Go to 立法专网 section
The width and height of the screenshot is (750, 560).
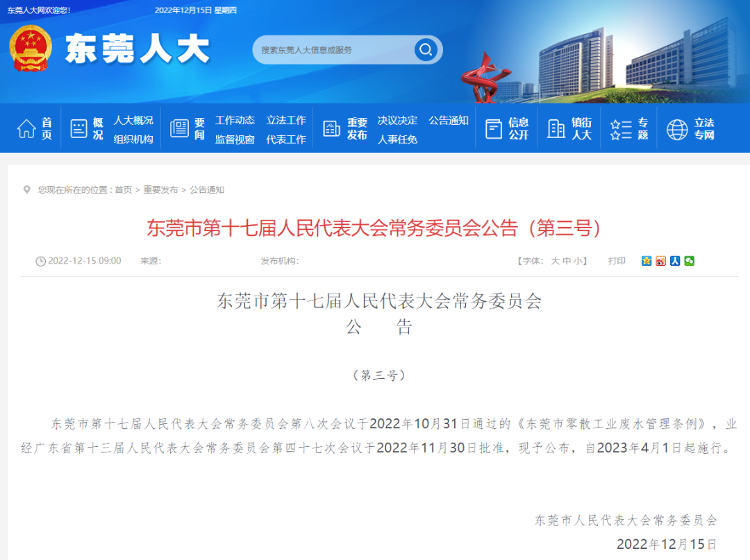pos(704,129)
